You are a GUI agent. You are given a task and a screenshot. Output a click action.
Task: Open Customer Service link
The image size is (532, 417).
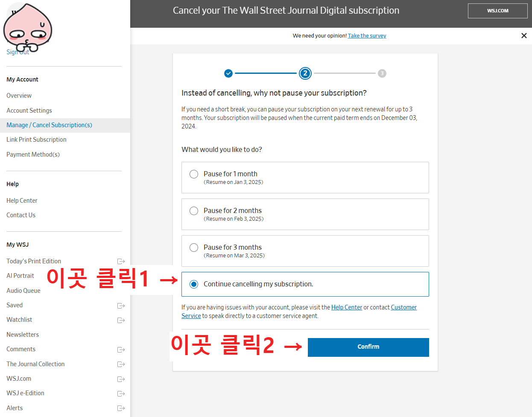coord(404,307)
